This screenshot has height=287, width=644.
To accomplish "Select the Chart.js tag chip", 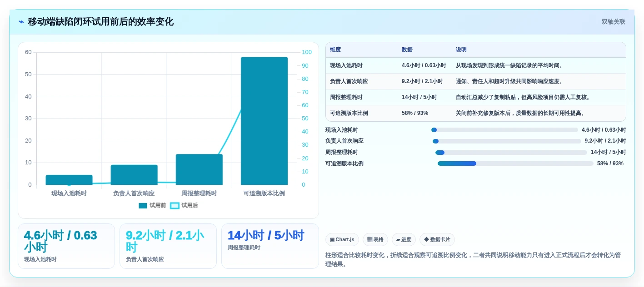I will [342, 240].
